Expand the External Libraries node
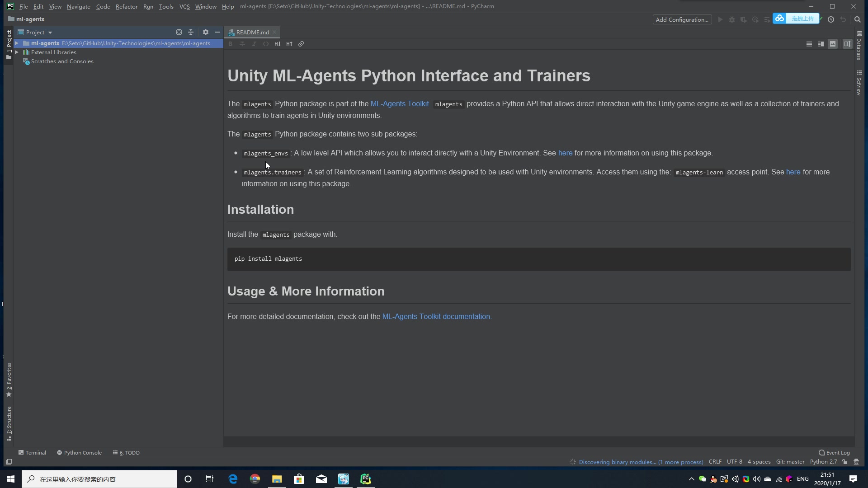 [17, 52]
